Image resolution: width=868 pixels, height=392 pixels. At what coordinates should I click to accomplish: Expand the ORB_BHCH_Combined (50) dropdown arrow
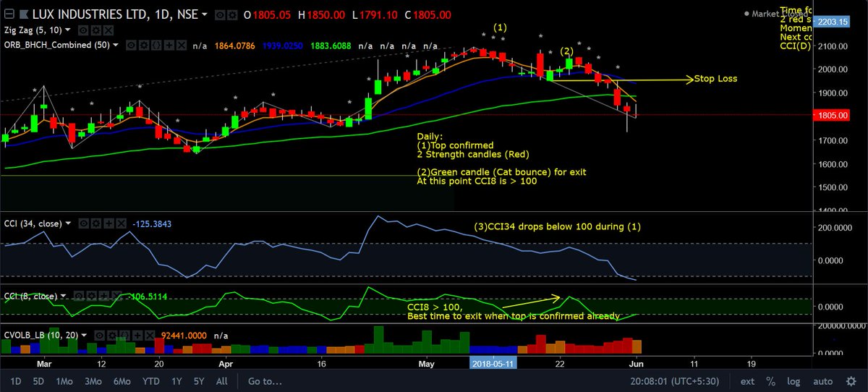click(116, 45)
